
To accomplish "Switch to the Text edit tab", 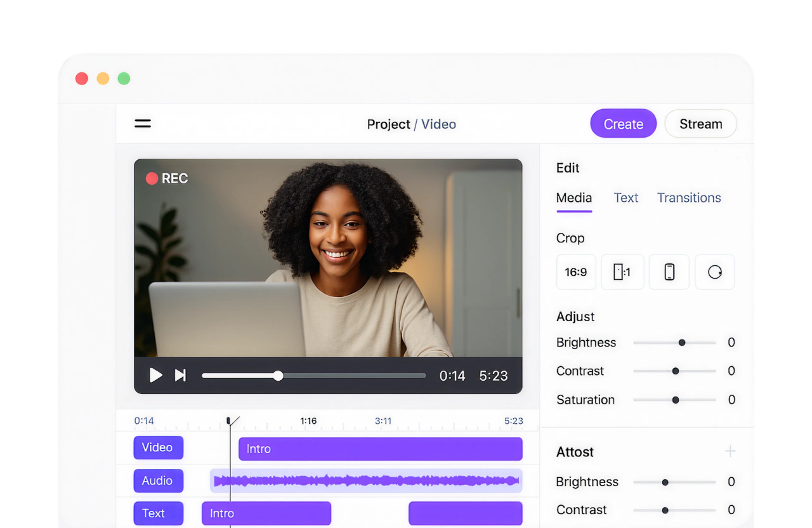I will tap(626, 197).
